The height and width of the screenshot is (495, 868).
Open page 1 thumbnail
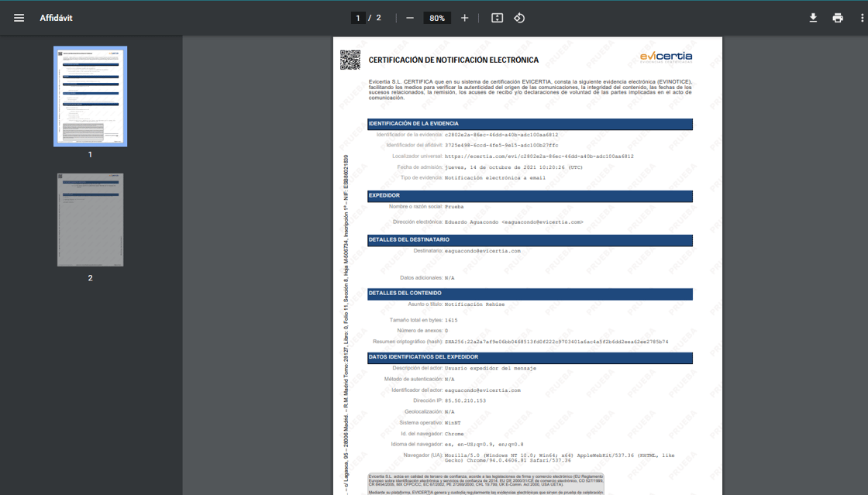tap(90, 96)
